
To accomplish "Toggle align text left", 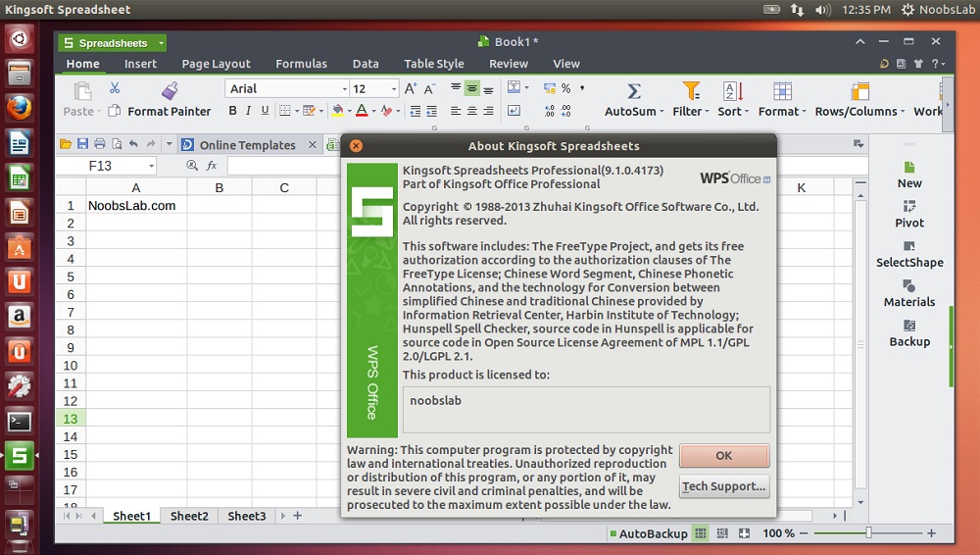I will pyautogui.click(x=456, y=111).
